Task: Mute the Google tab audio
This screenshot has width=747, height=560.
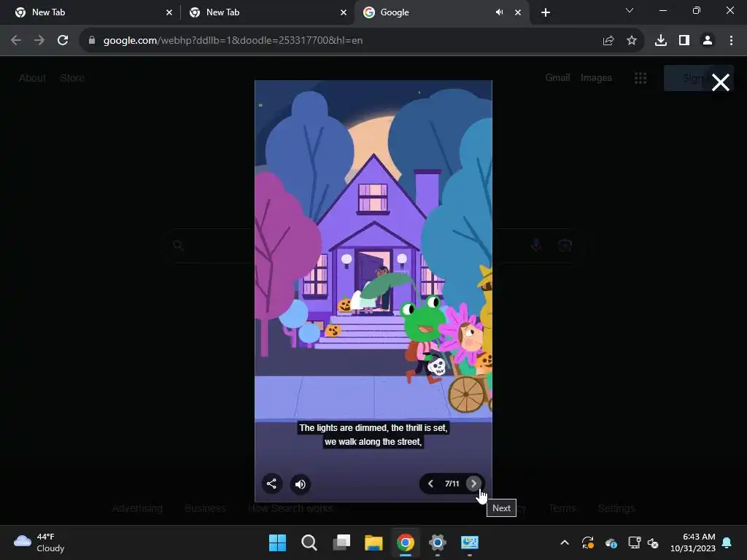Action: tap(499, 12)
